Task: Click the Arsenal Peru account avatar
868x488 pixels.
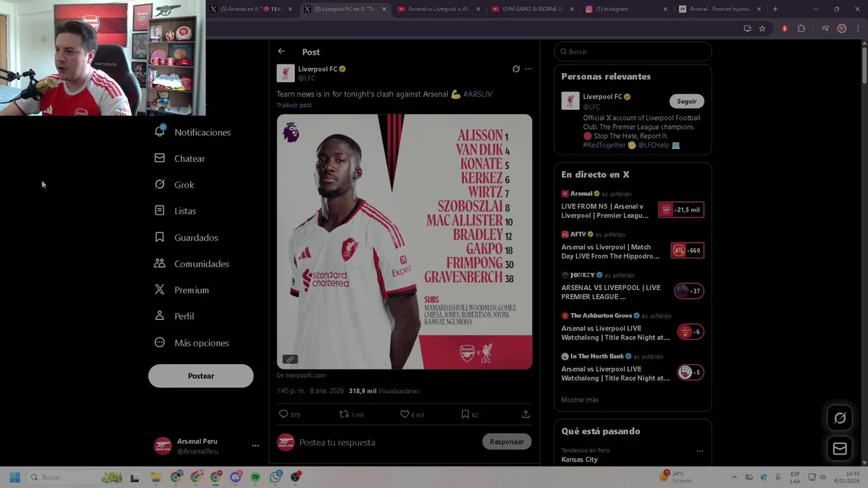Action: pyautogui.click(x=163, y=446)
